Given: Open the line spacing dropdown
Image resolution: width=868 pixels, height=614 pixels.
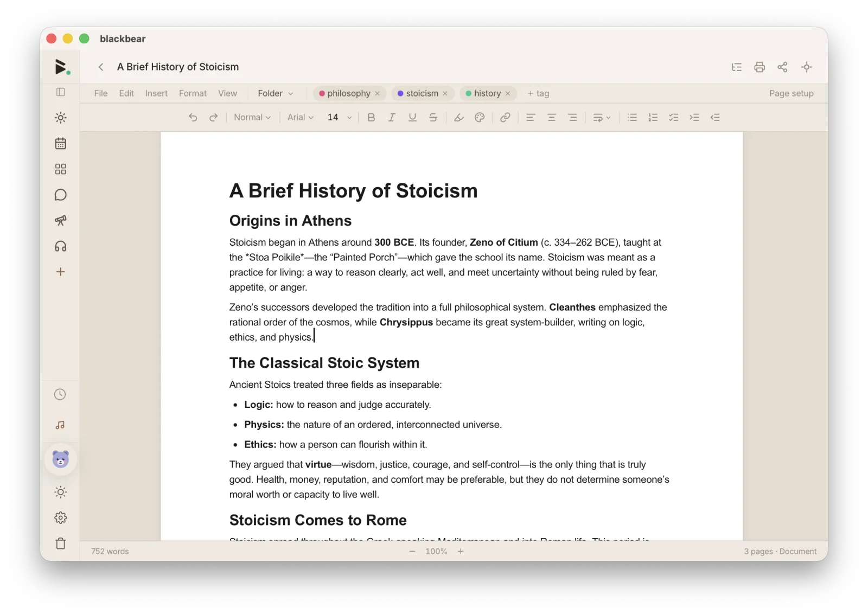Looking at the screenshot, I should click(602, 117).
